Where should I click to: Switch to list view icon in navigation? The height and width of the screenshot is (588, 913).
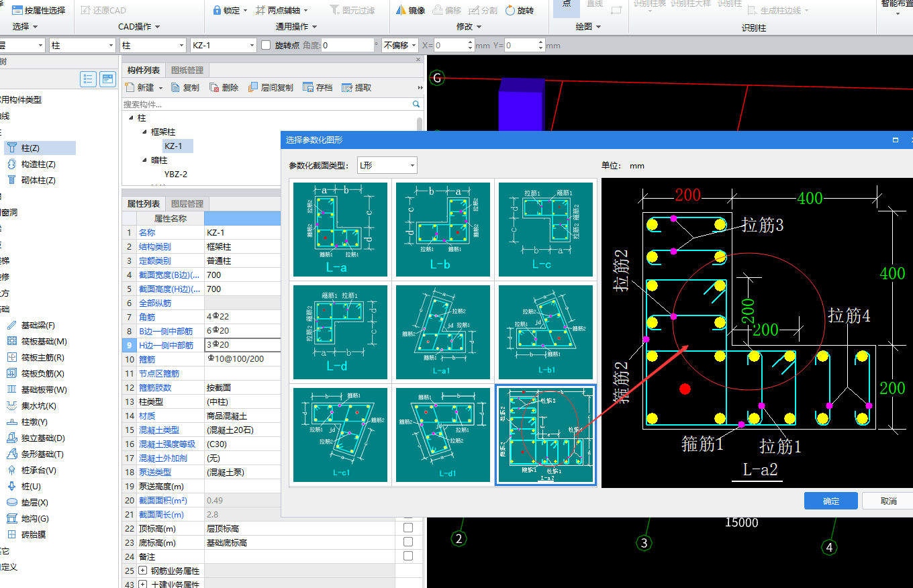tap(89, 79)
